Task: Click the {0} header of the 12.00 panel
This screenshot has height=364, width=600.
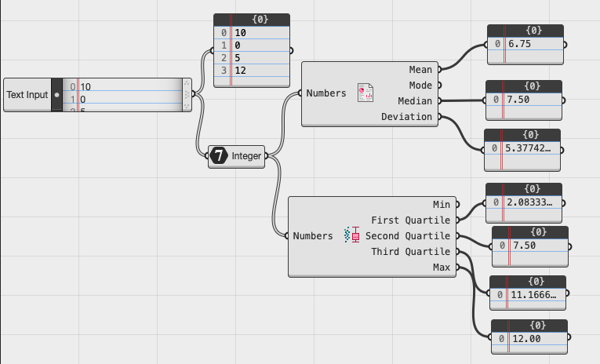Action: 529,326
